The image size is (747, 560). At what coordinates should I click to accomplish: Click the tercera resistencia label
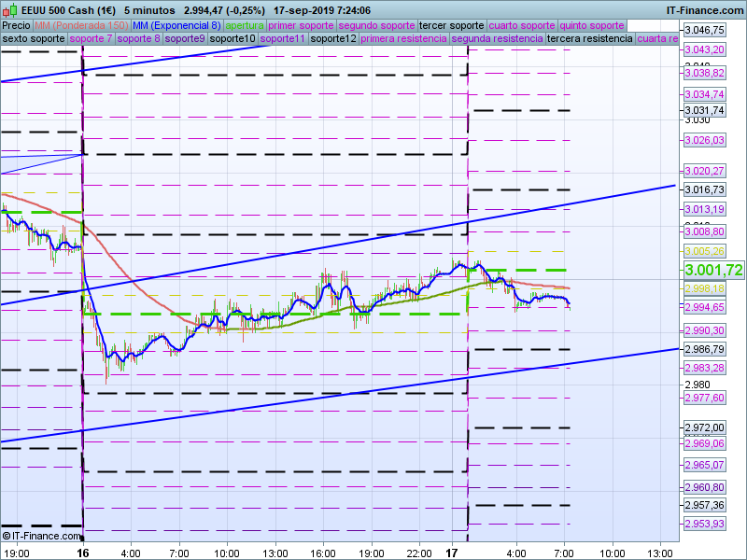coord(589,39)
